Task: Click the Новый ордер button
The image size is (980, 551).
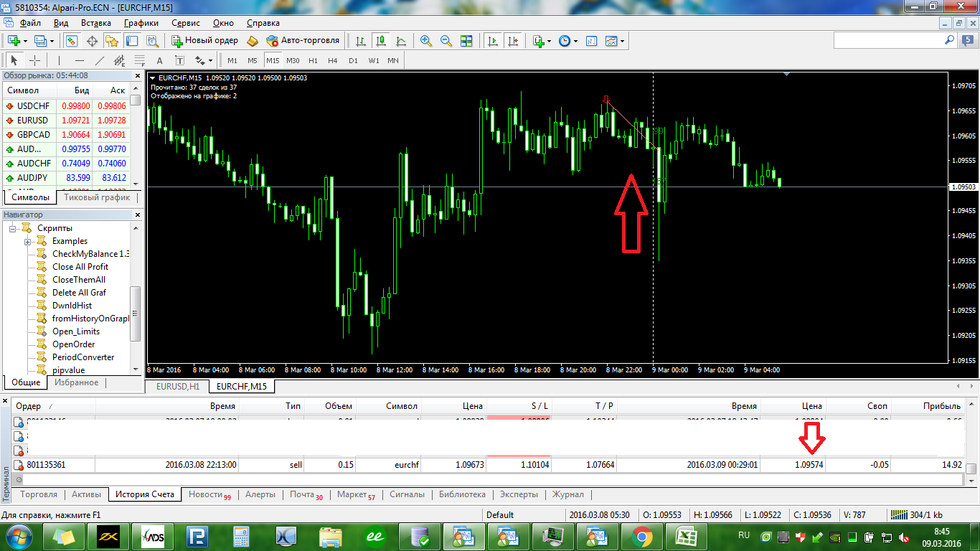Action: point(205,41)
